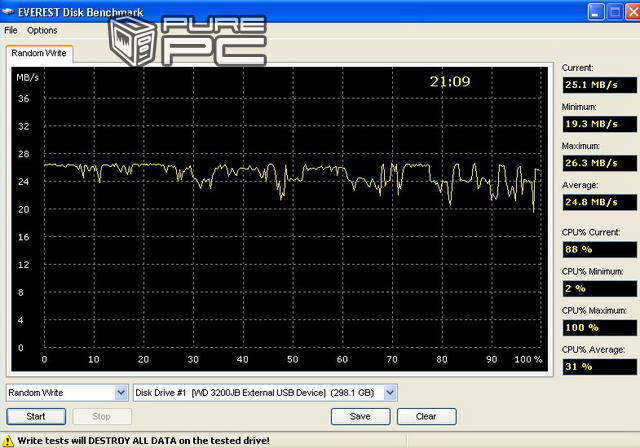Click the disabled Stop button

coord(101,416)
